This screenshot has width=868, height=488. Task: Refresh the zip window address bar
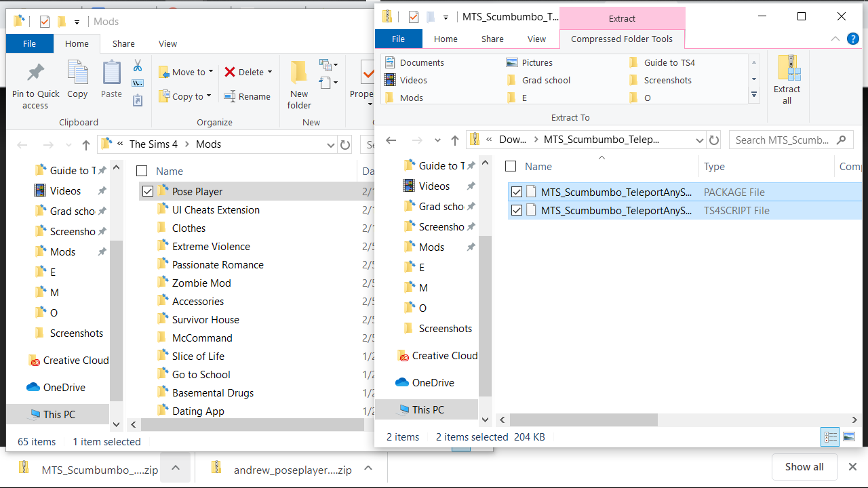(714, 140)
